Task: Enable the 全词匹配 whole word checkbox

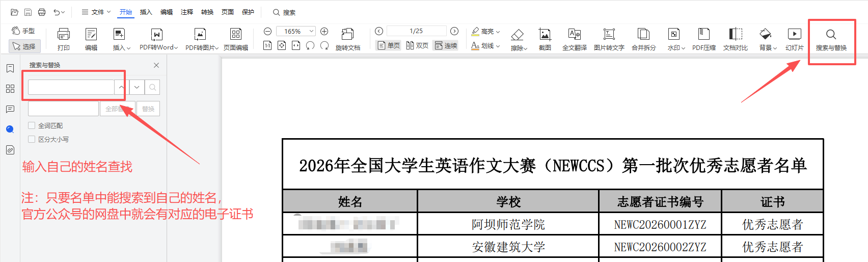Action: 32,125
